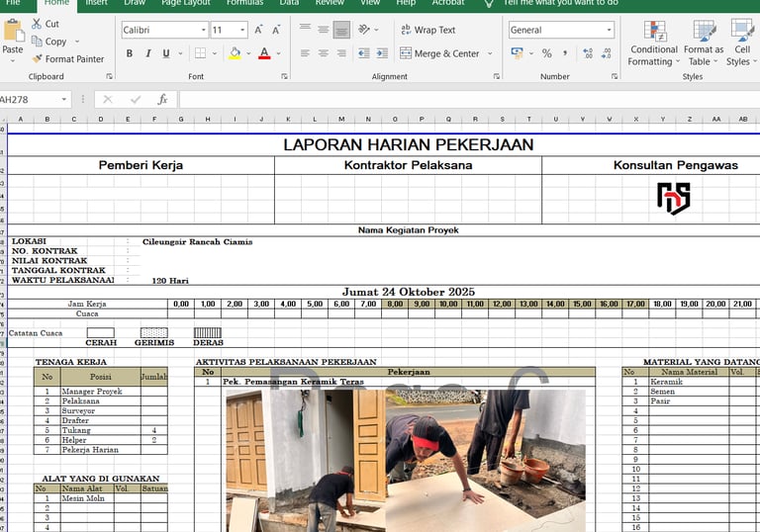Open the Calibri font name dropdown
760x532 pixels.
pyautogui.click(x=204, y=30)
